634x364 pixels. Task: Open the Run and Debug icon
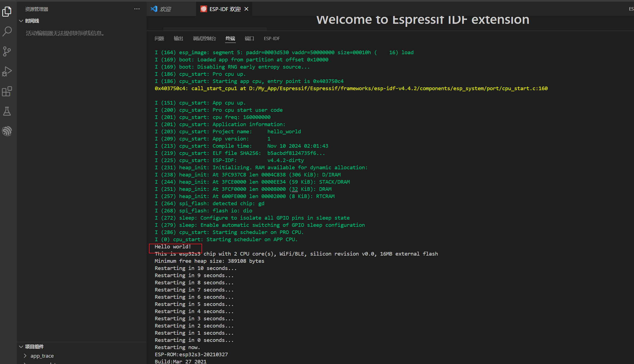click(7, 71)
